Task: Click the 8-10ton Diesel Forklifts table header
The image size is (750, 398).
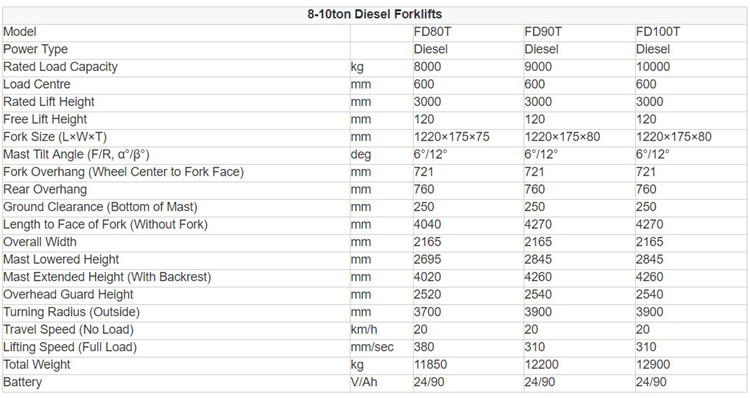Action: 375,14
